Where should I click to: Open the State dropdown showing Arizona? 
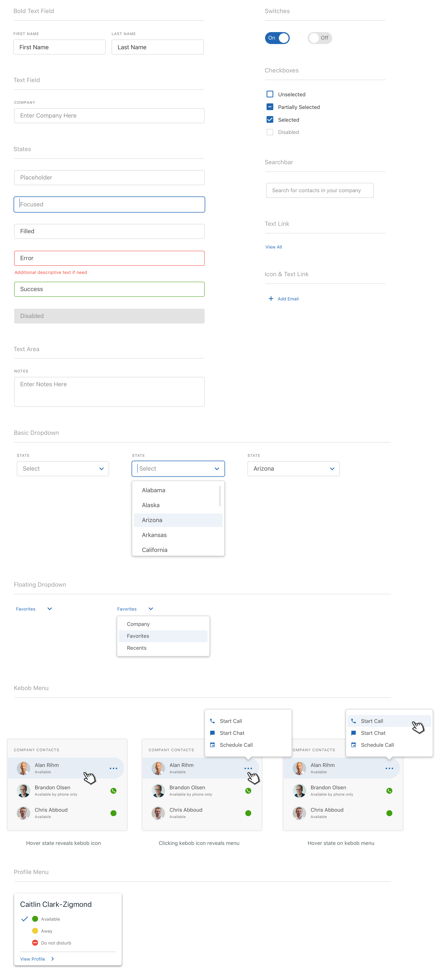(293, 469)
